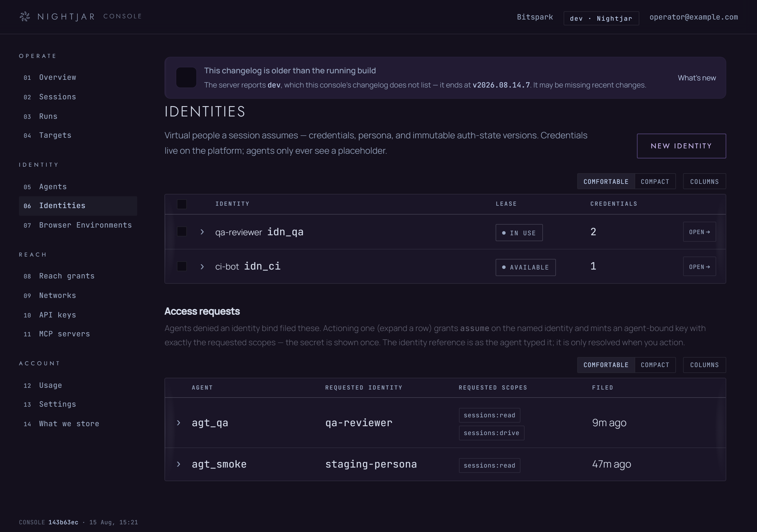Open the ci-bot identity
Screen dimensions: 757x532
coord(699,267)
